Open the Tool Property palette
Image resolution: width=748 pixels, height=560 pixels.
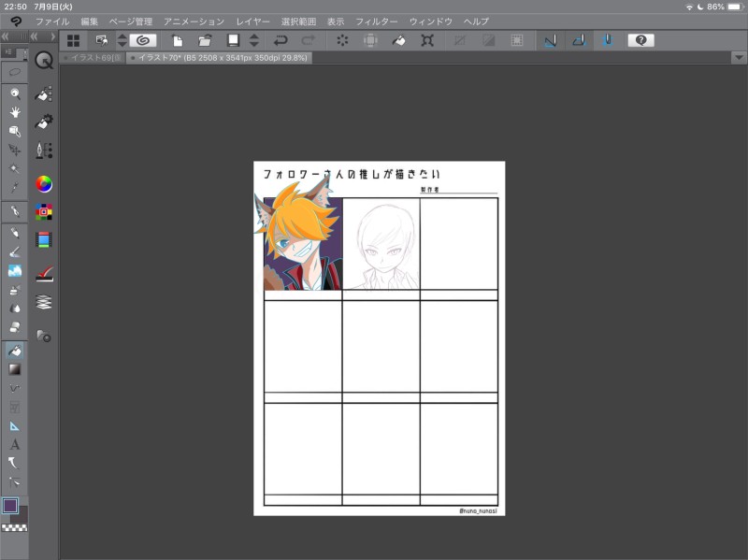[x=44, y=122]
